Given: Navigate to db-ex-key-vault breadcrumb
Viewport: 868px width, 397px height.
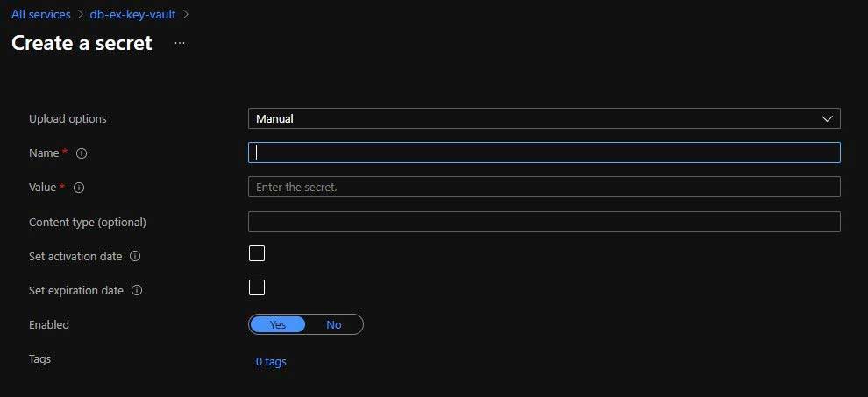Looking at the screenshot, I should coord(133,14).
